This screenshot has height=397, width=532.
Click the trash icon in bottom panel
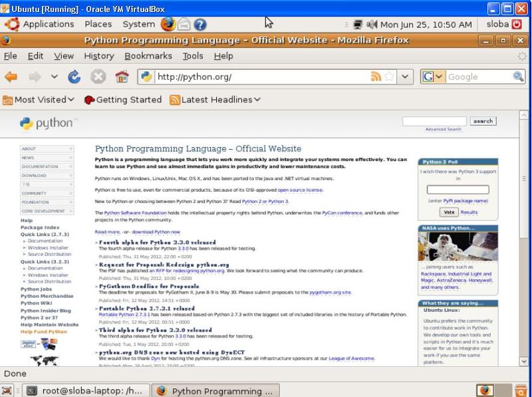(521, 390)
